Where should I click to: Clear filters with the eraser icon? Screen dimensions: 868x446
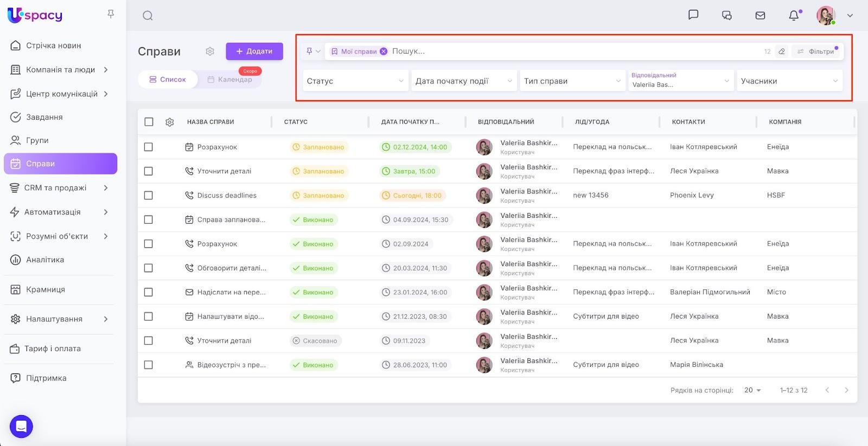coord(782,51)
